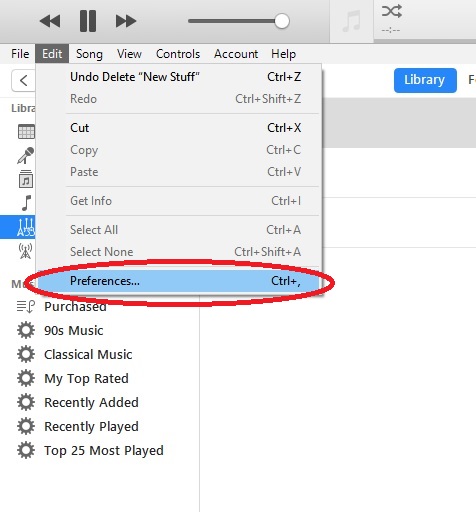Pause the current playback

(x=88, y=21)
